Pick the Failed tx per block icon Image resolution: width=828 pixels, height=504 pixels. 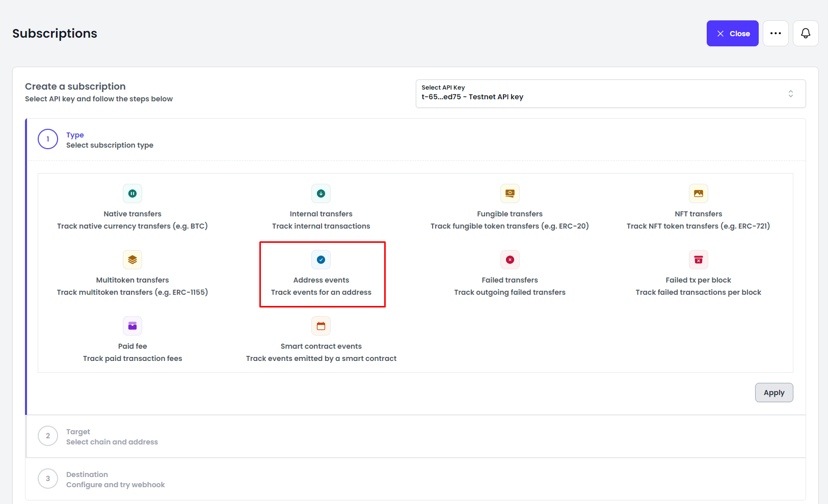pyautogui.click(x=698, y=260)
